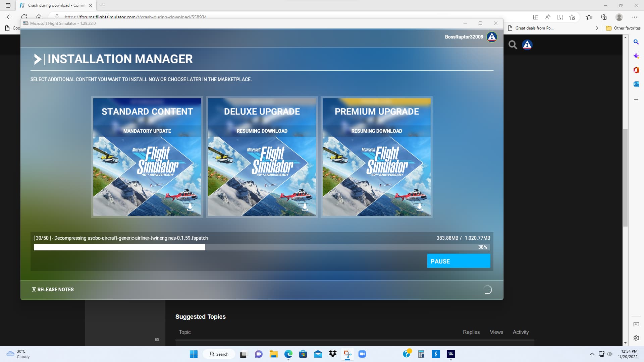Image resolution: width=644 pixels, height=362 pixels.
Task: Click the Edge profile account icon
Action: point(619,17)
